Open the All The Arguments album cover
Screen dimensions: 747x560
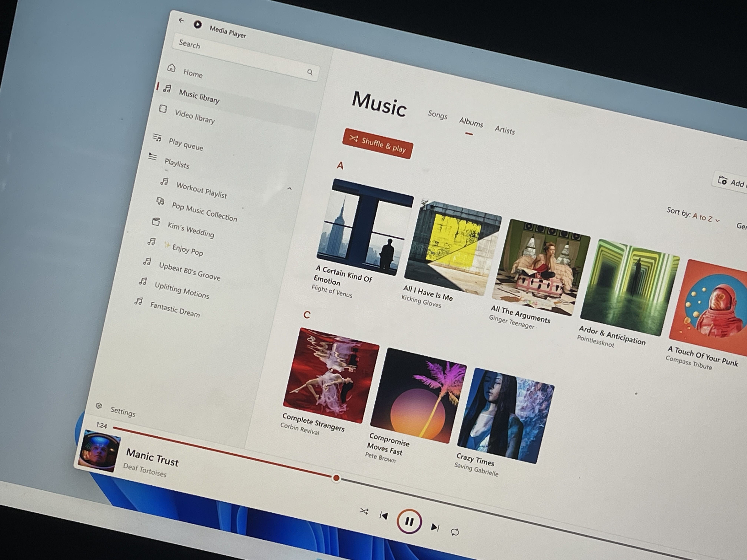(541, 268)
